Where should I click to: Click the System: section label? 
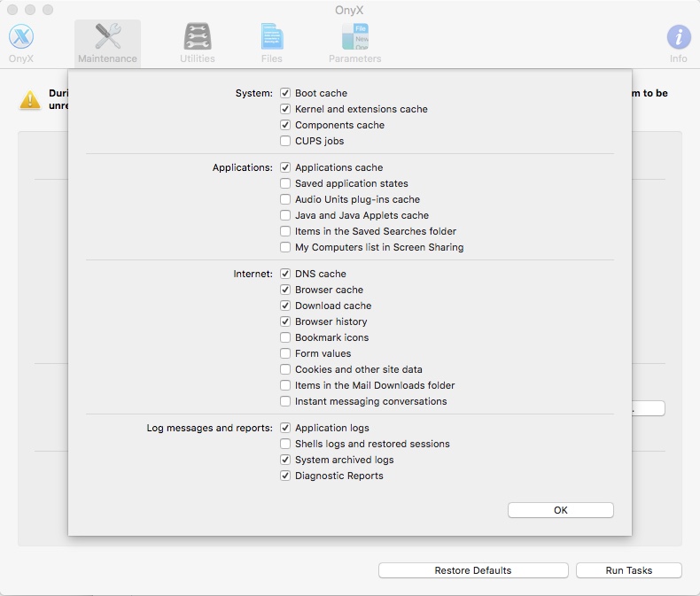tap(254, 93)
